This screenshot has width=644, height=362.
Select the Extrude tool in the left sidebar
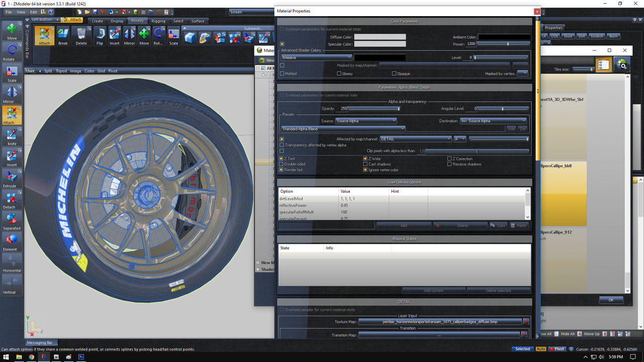12,178
